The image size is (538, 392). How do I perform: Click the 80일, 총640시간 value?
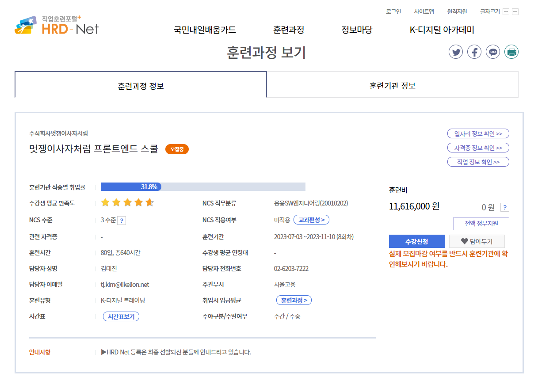point(121,253)
